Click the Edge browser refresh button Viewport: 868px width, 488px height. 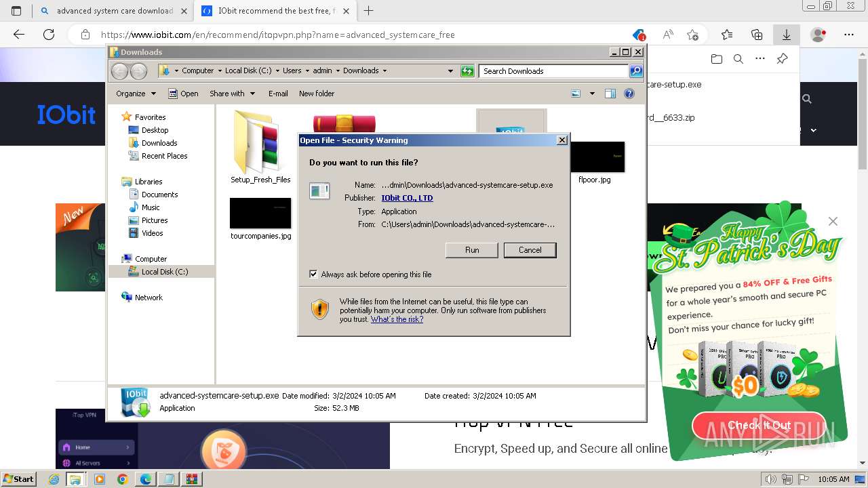click(x=49, y=35)
